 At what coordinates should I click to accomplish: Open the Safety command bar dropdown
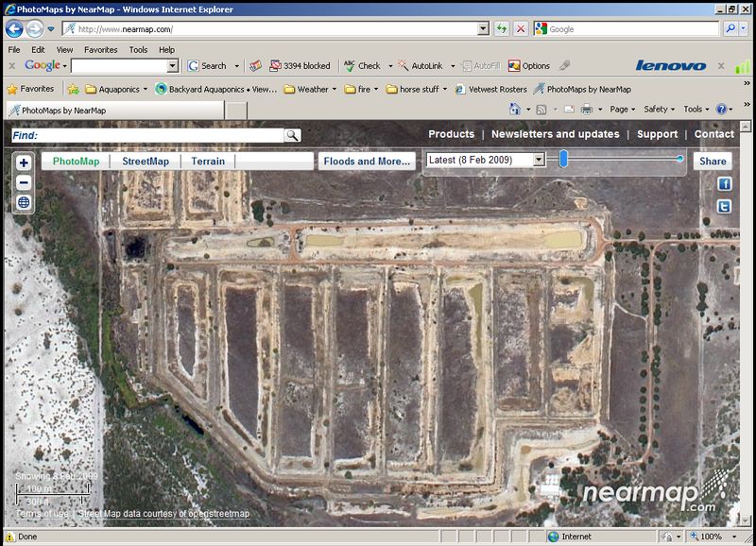[x=659, y=110]
